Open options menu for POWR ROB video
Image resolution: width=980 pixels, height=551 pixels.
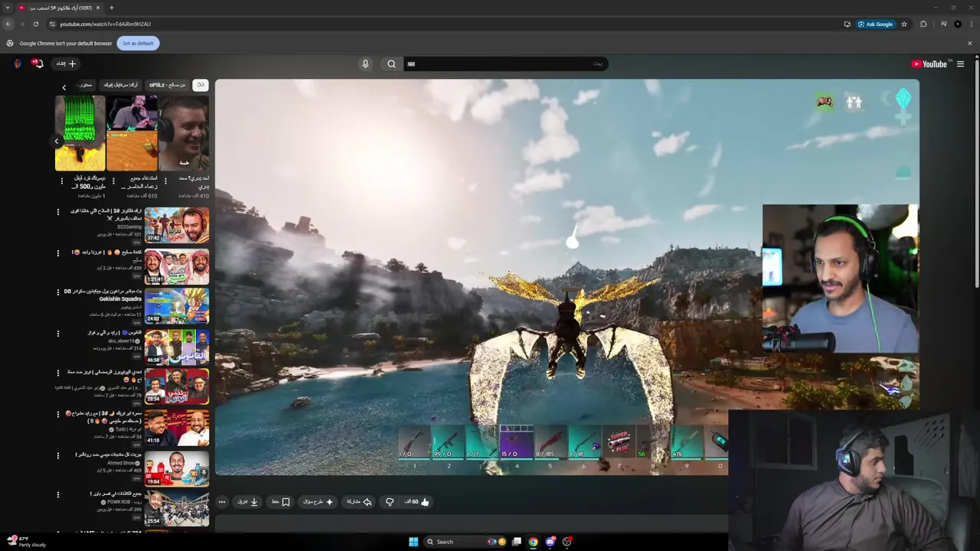pos(57,494)
